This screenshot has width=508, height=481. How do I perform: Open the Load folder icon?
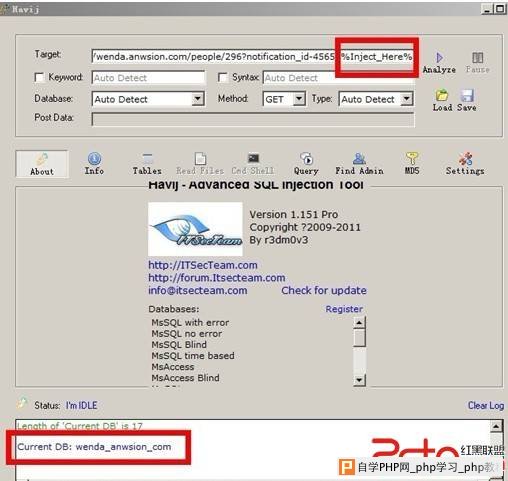tap(442, 96)
